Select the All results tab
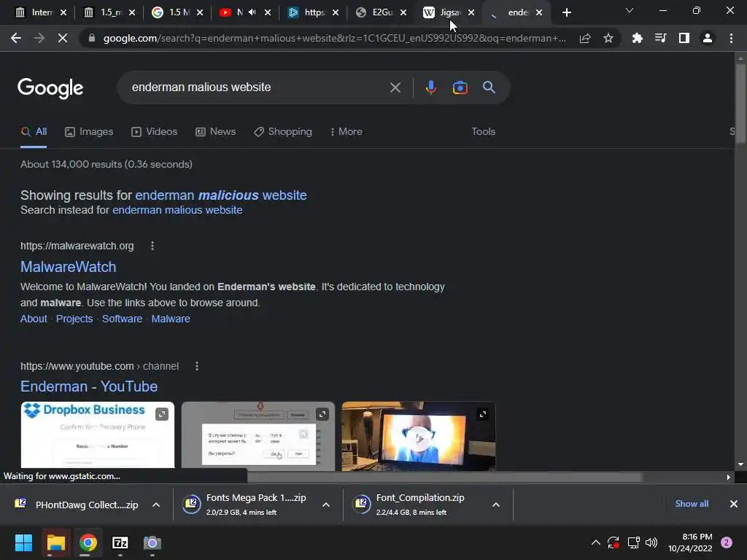Viewport: 747px width, 560px height. 34,132
